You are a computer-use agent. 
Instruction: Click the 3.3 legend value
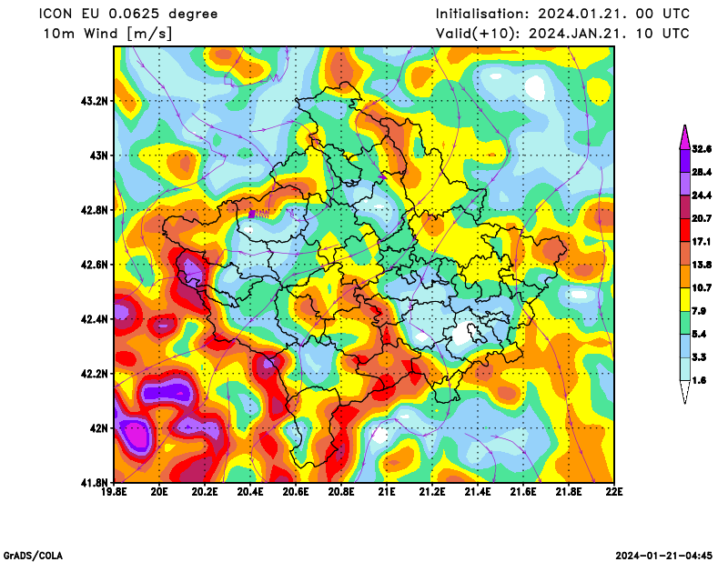(699, 357)
